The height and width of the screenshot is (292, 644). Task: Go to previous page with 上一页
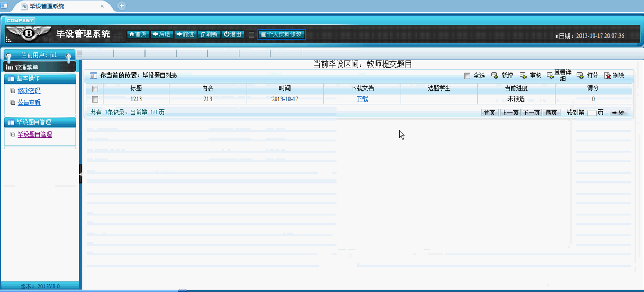[510, 113]
